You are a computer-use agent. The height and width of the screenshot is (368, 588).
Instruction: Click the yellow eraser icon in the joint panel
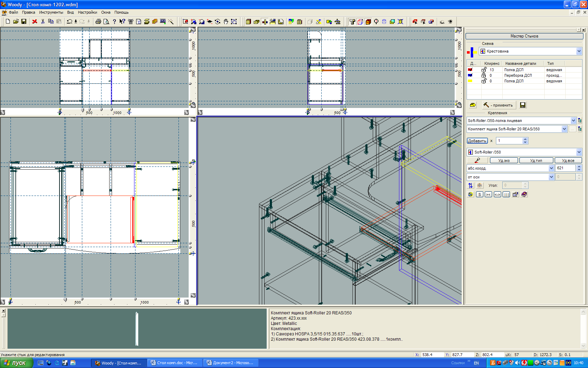click(473, 105)
